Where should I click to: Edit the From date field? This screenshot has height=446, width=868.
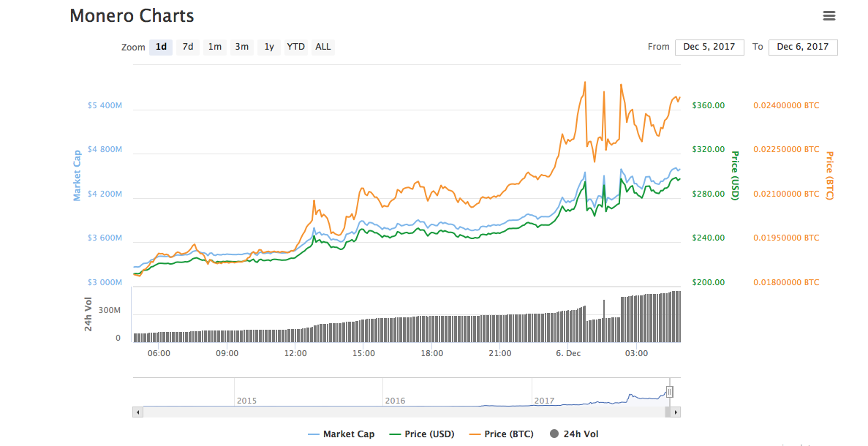pos(709,47)
